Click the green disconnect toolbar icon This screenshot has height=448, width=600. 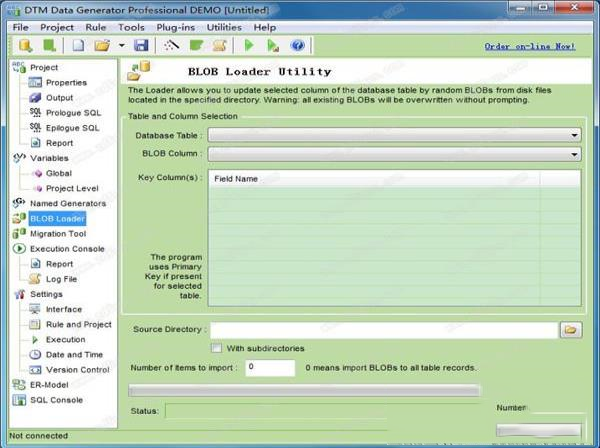coord(49,46)
